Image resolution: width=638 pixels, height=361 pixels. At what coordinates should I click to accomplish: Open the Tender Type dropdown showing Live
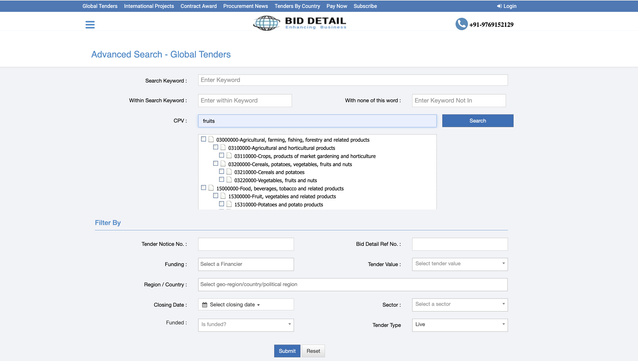[460, 325]
